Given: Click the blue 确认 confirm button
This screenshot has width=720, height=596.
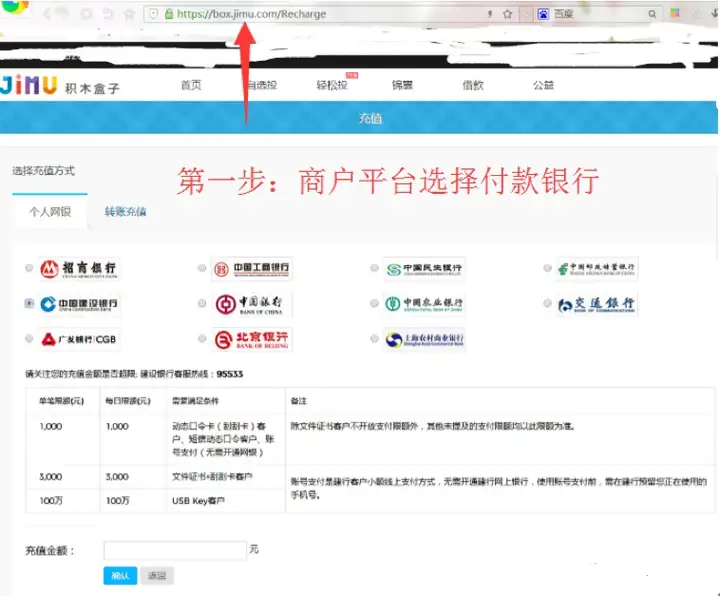Looking at the screenshot, I should [120, 576].
